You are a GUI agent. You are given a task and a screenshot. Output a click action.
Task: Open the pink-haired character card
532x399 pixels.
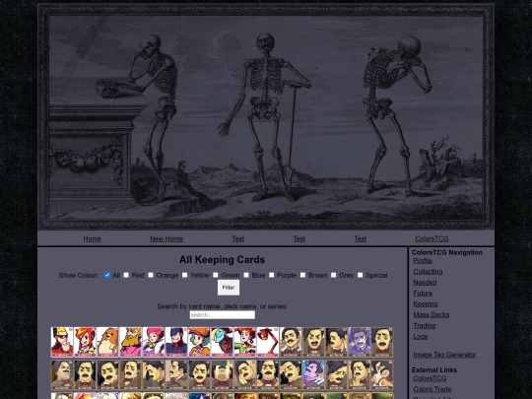pyautogui.click(x=154, y=342)
